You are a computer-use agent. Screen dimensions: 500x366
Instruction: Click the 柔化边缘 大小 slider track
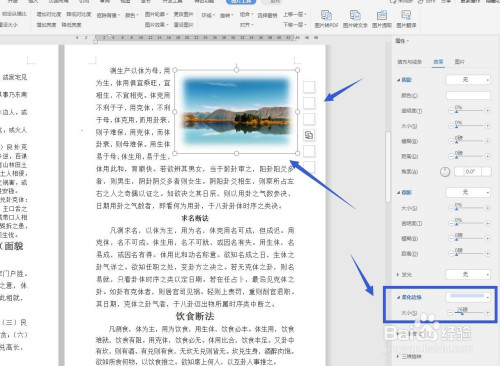469,312
